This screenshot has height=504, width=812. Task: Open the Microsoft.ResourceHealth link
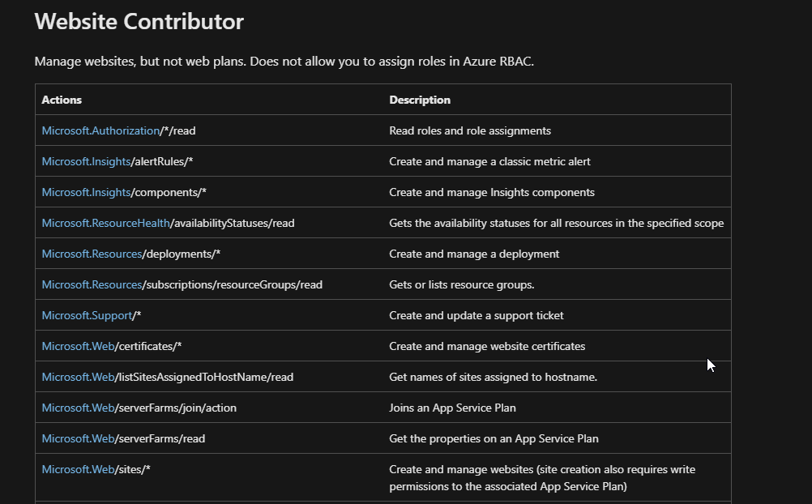105,224
